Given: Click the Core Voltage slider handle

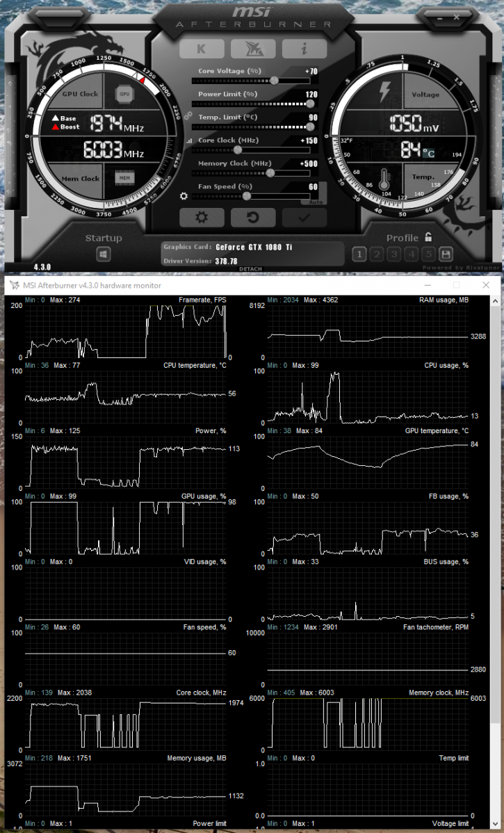Looking at the screenshot, I should [x=274, y=81].
